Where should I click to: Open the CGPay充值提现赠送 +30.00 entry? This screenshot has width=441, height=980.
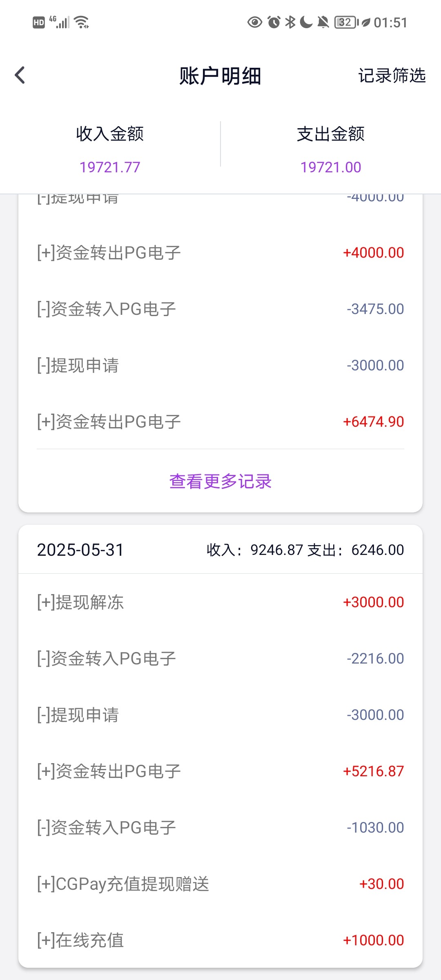pos(220,884)
